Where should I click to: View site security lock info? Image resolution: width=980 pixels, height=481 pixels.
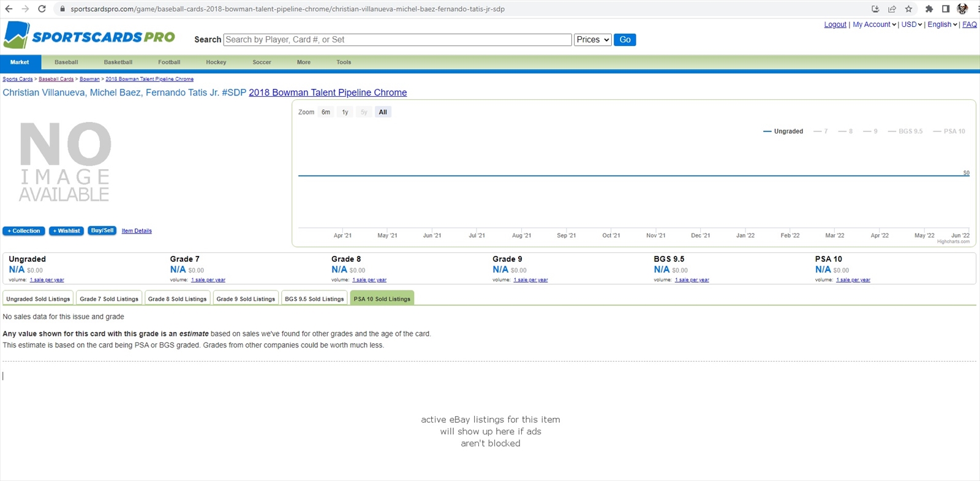(x=62, y=9)
